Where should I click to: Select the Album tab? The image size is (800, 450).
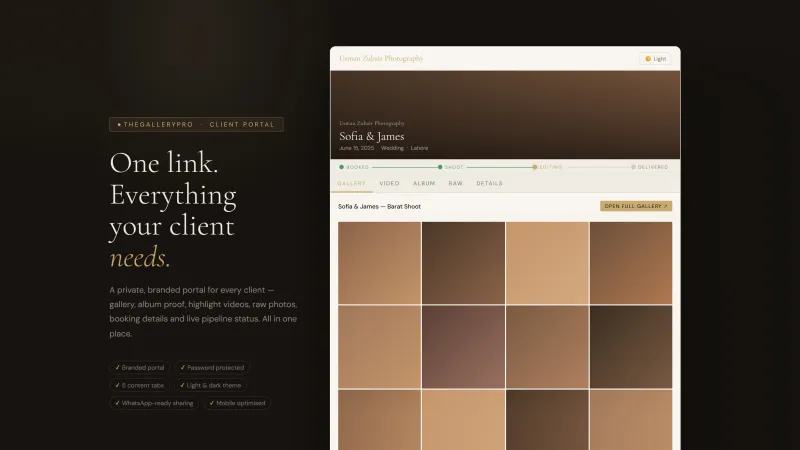coord(424,183)
